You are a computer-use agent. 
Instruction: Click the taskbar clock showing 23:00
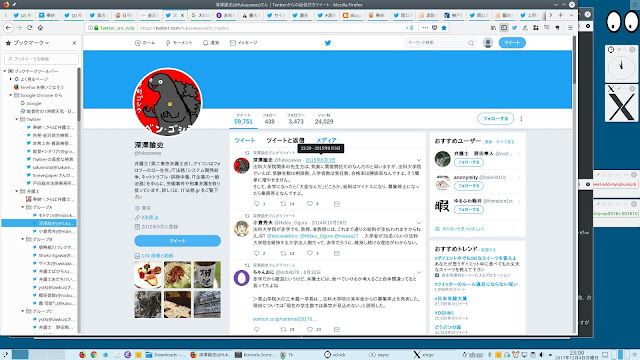click(576, 355)
